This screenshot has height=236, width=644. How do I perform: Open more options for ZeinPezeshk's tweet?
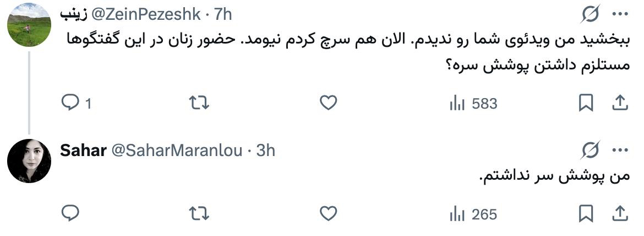click(x=620, y=15)
